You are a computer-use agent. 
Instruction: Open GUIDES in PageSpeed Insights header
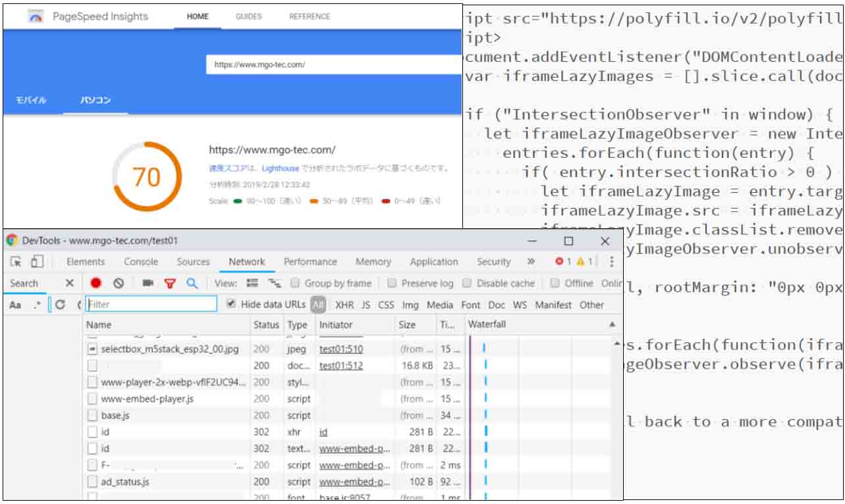point(249,17)
